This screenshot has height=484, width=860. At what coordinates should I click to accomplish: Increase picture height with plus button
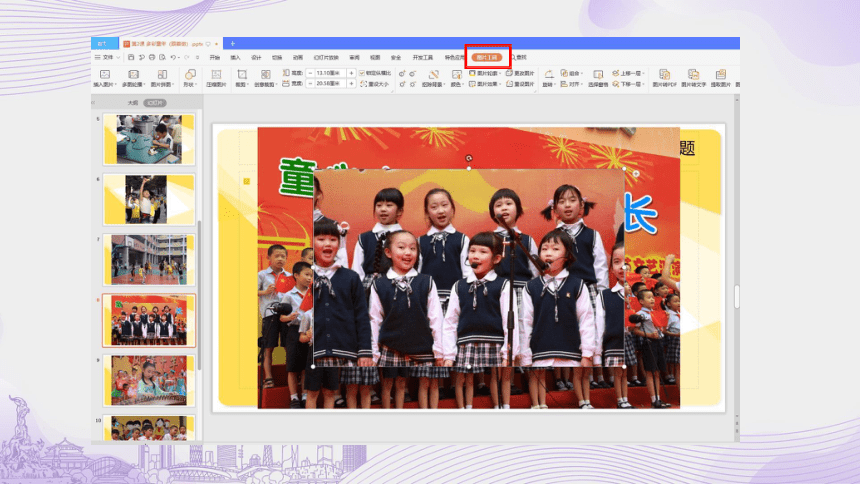[352, 73]
